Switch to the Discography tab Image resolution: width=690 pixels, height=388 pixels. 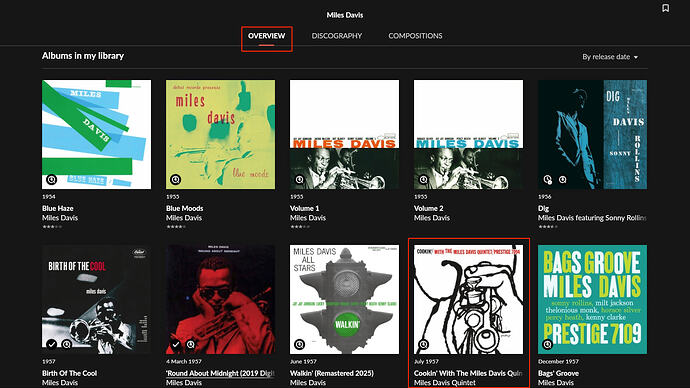[337, 36]
